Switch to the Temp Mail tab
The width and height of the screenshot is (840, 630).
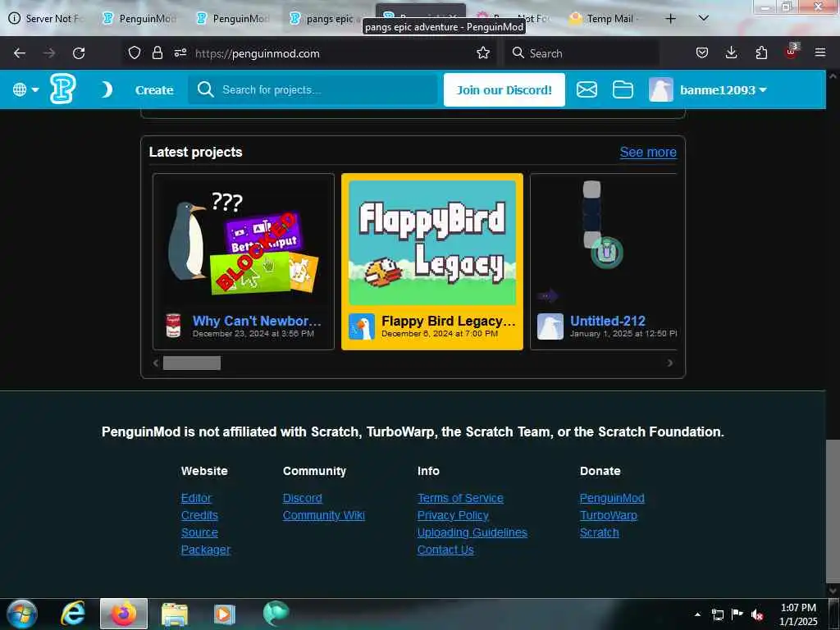[605, 19]
